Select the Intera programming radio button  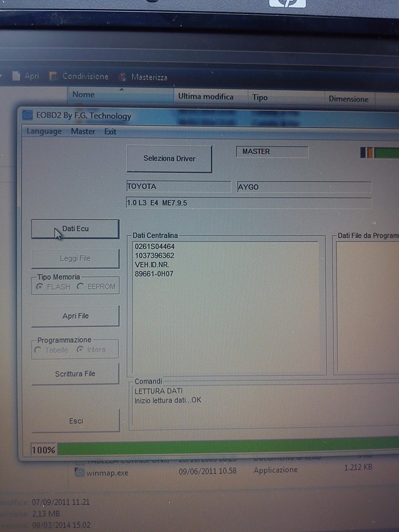click(80, 349)
